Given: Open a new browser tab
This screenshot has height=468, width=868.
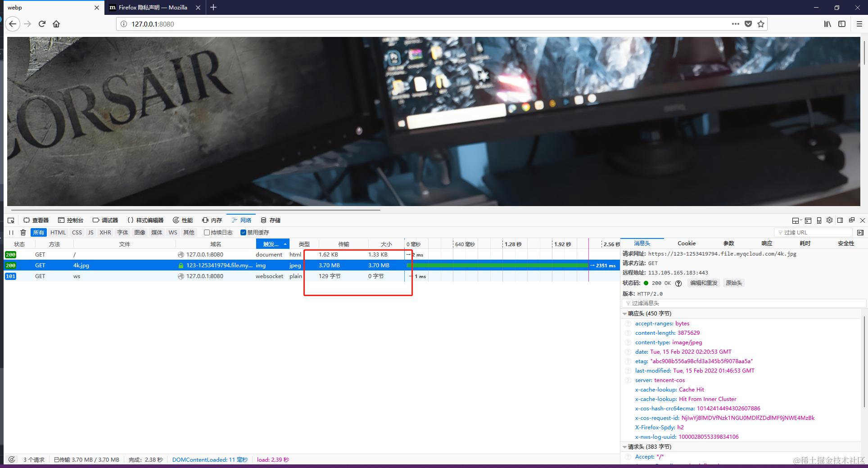Looking at the screenshot, I should 213,7.
